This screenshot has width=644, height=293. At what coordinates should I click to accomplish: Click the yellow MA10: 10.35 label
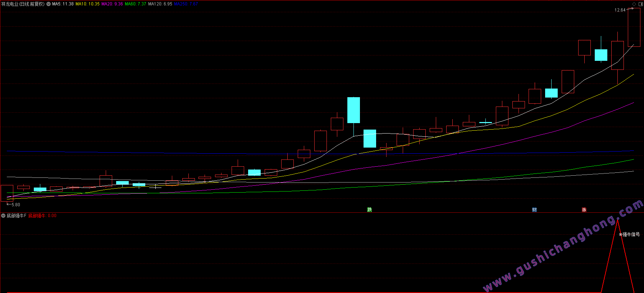point(87,4)
